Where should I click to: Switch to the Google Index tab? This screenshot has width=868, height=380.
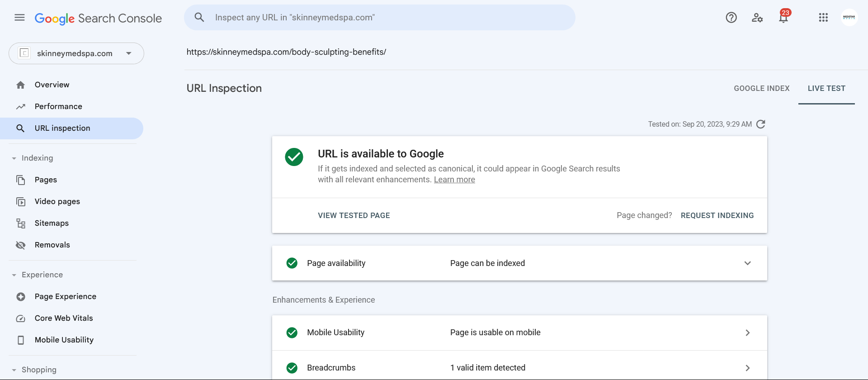click(762, 89)
